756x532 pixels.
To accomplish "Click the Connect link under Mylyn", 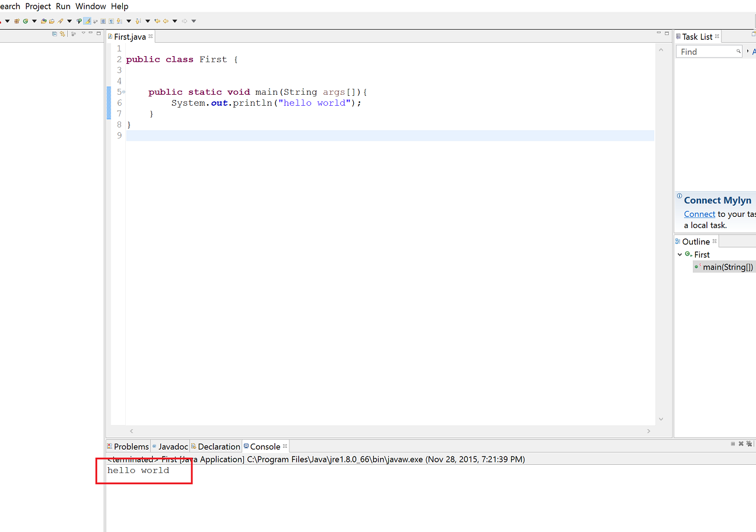I will coord(699,214).
